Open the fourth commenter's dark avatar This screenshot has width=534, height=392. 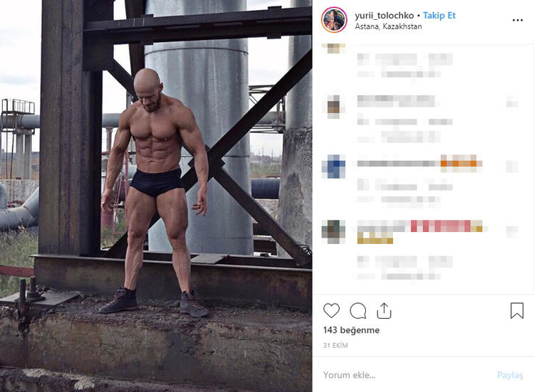(x=334, y=232)
